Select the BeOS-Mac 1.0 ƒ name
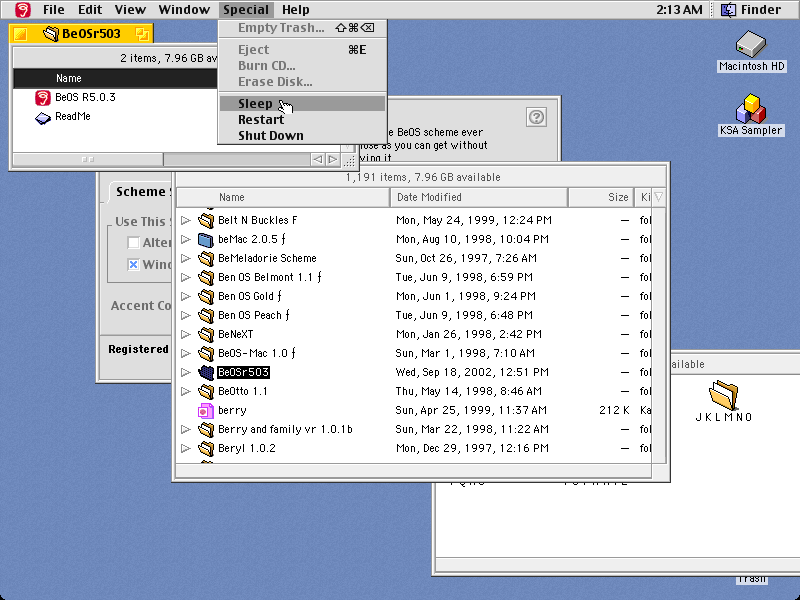This screenshot has width=800, height=600. pyautogui.click(x=257, y=353)
